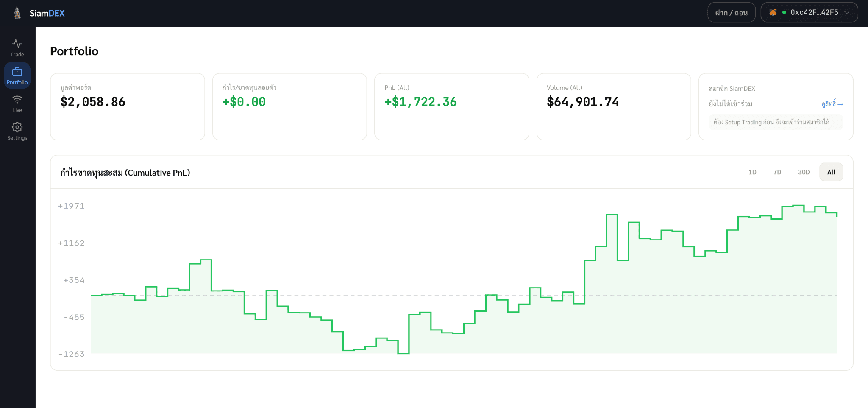Click the MetaMask fox wallet icon
Viewport: 868px width, 408px height.
773,12
